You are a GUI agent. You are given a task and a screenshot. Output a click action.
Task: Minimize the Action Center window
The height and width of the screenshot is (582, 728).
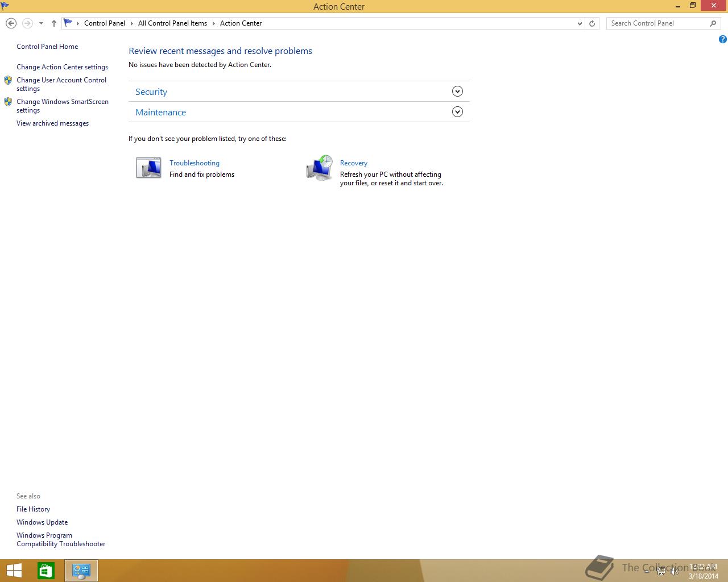click(x=678, y=6)
